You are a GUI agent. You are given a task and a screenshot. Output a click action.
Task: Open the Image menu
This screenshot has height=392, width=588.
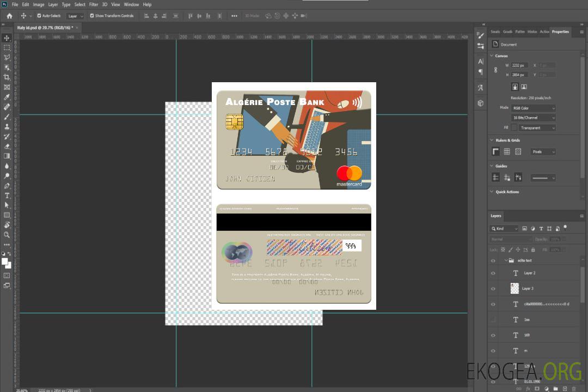coord(38,4)
